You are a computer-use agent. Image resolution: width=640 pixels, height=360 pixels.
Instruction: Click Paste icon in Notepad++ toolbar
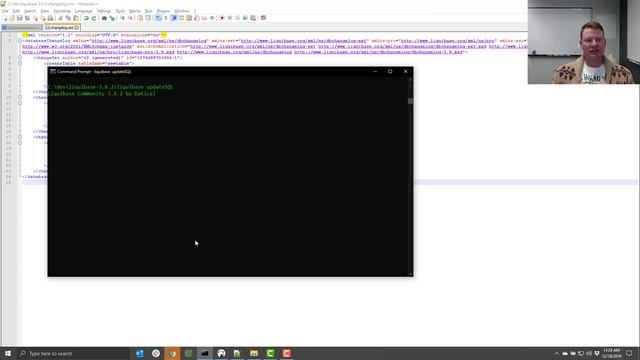[76, 18]
